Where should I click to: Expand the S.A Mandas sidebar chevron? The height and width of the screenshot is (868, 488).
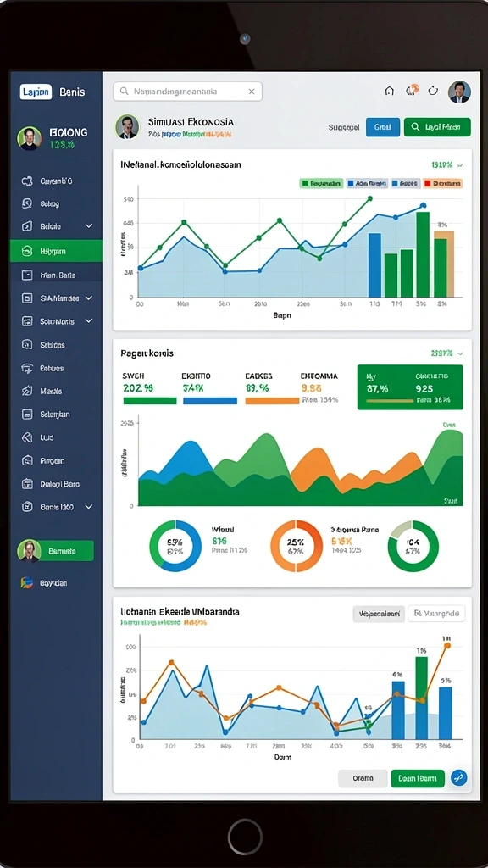point(89,298)
